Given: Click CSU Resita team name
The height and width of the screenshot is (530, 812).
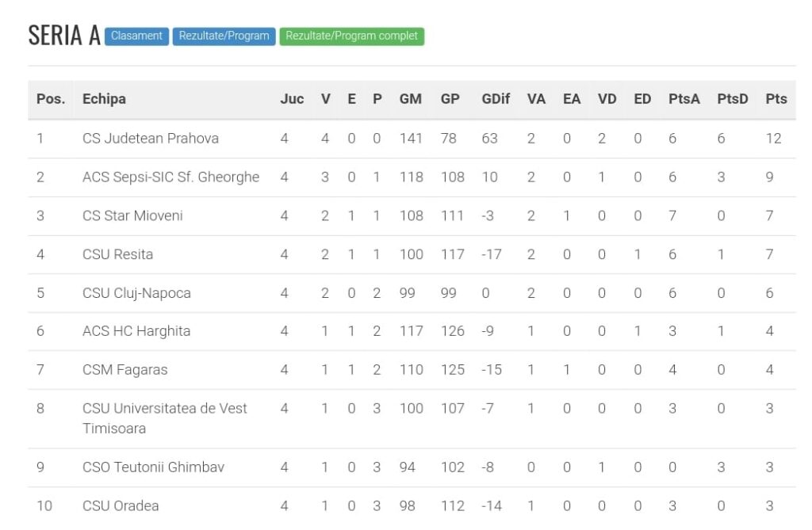Looking at the screenshot, I should (117, 254).
